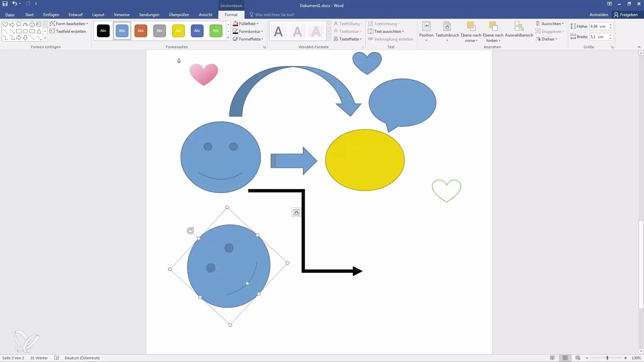Image resolution: width=644 pixels, height=362 pixels.
Task: Apply the yellow Abc shape style
Action: coord(178,31)
